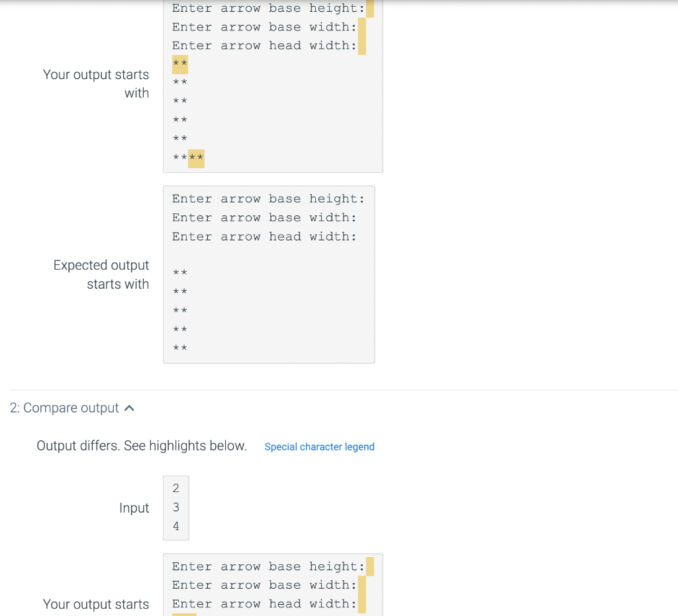Click the highlighted '**' on the fourth output line
Screen dimensions: 678x616
click(179, 64)
